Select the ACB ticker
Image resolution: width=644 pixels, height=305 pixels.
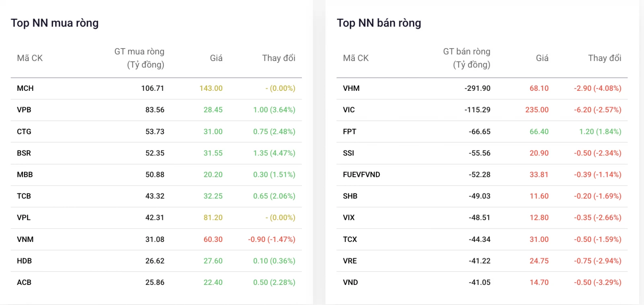(24, 282)
